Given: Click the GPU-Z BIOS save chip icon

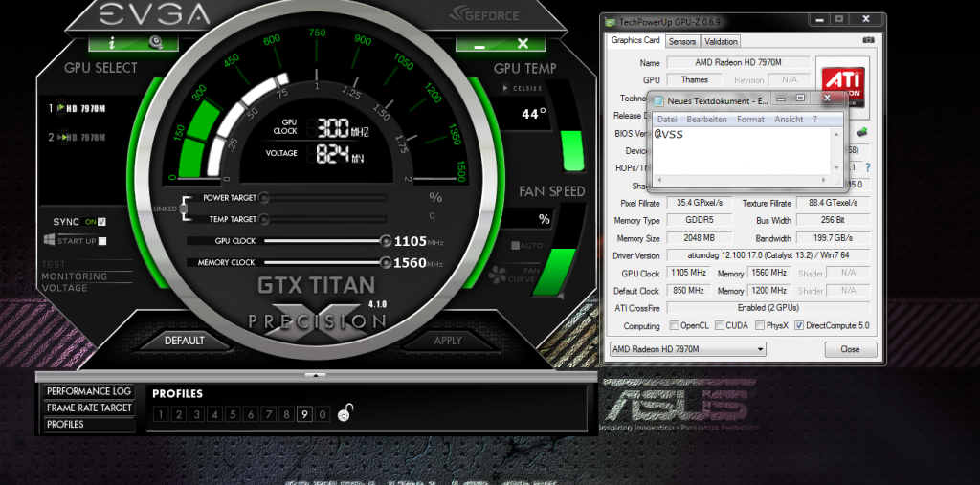Looking at the screenshot, I should [x=862, y=132].
